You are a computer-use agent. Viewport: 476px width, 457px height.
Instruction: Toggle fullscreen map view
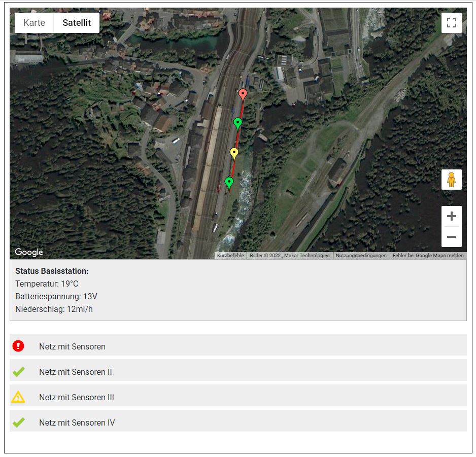tap(451, 23)
